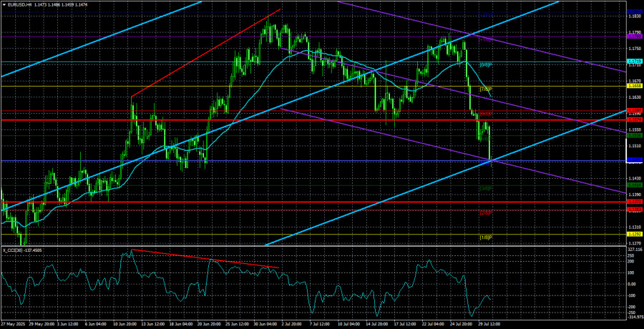Click the 1.1310 price scale value
The image size is (644, 329).
pos(635,227)
